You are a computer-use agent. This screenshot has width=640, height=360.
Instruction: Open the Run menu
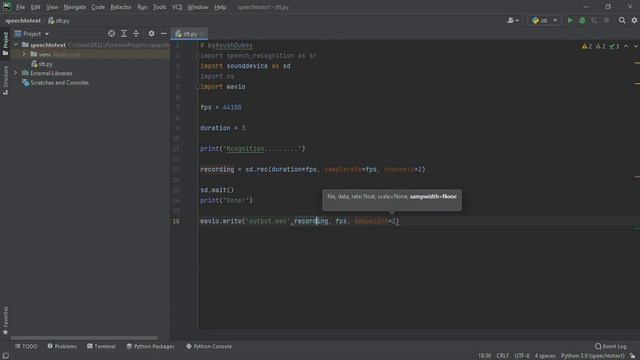142,7
